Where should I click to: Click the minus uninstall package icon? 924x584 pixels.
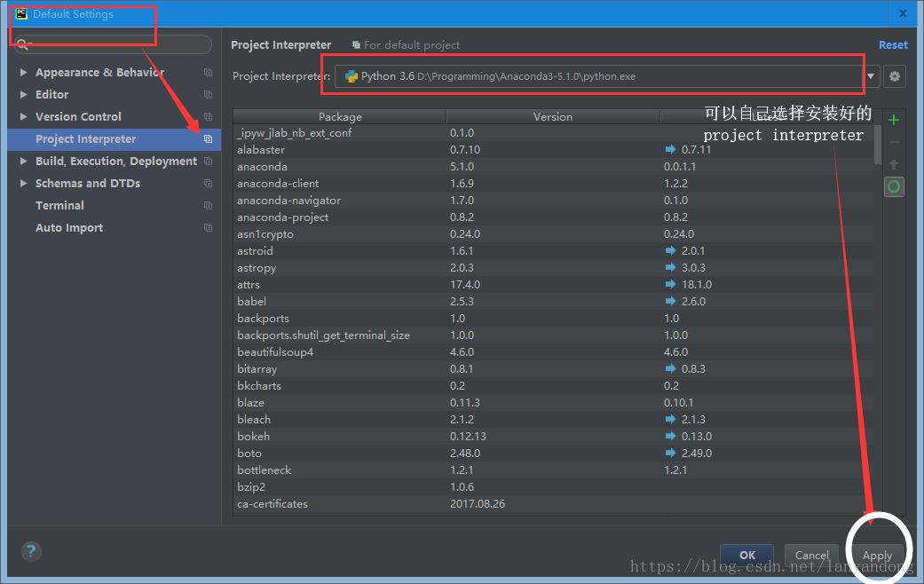pos(893,142)
